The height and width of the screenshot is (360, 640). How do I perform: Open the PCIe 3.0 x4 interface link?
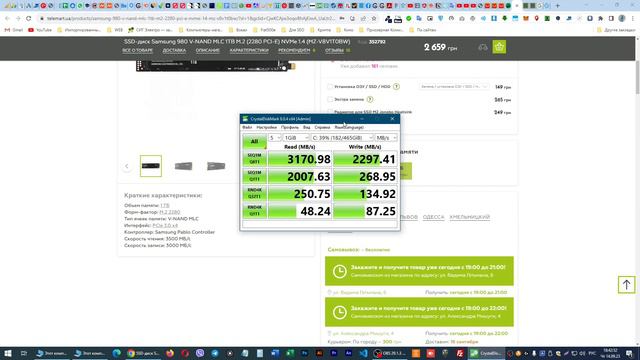click(165, 225)
